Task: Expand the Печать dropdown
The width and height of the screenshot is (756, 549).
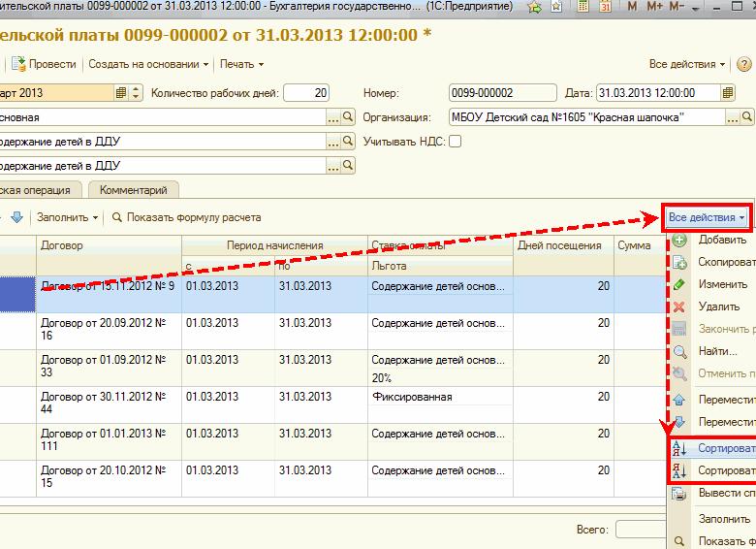Action: point(241,64)
